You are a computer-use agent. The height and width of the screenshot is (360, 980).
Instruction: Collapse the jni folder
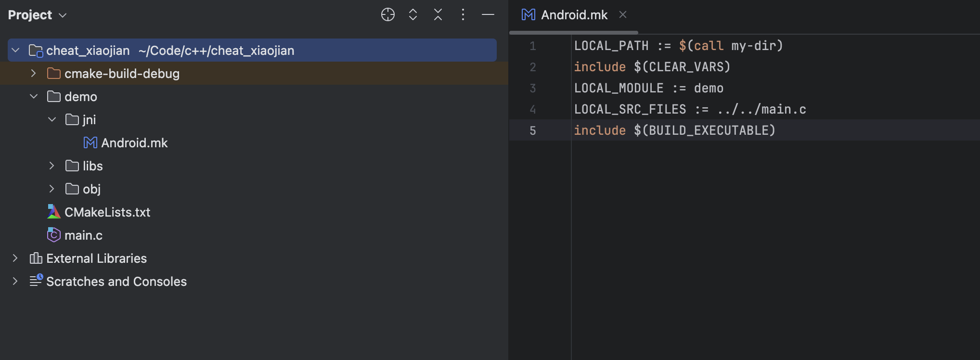(x=52, y=120)
